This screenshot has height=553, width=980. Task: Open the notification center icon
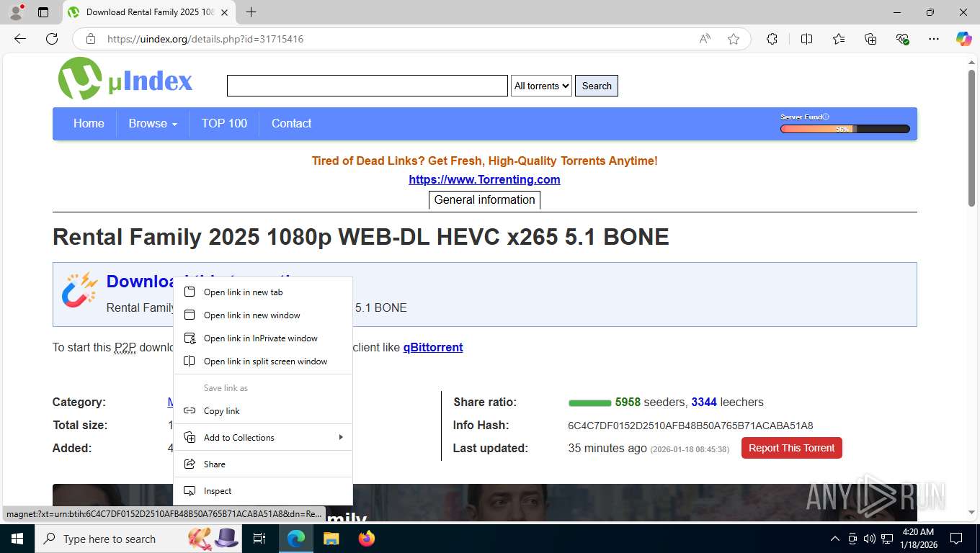(x=956, y=539)
